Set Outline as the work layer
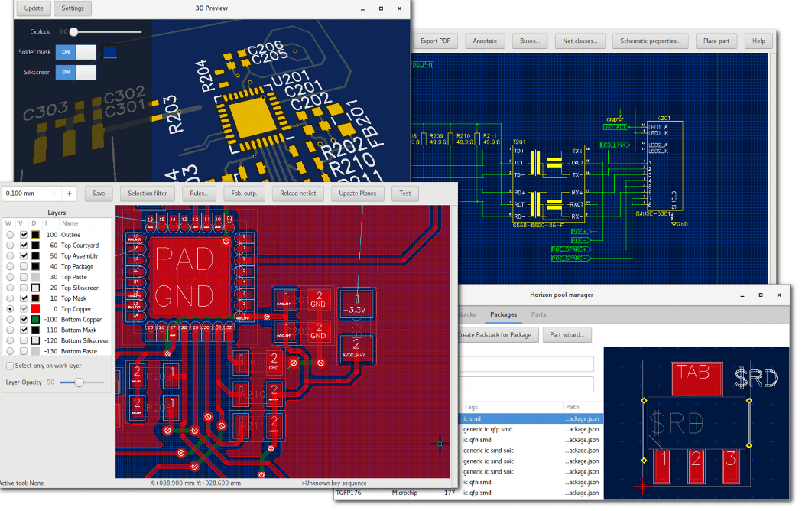This screenshot has width=812, height=511. pos(10,235)
